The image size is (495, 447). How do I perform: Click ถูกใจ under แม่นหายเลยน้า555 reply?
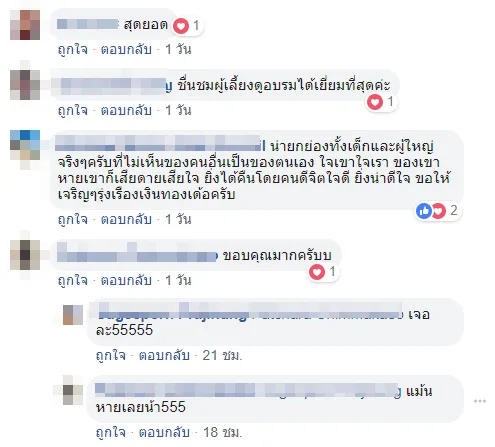coord(111,432)
